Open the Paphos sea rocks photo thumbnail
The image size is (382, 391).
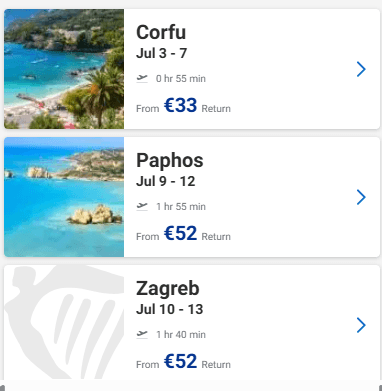click(64, 197)
